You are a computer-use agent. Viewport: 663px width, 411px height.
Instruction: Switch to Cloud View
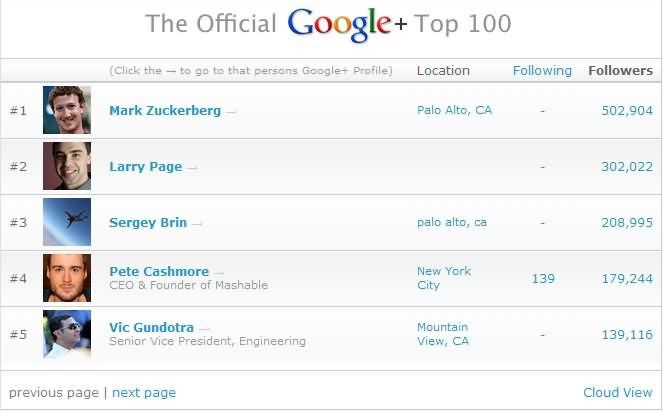617,393
